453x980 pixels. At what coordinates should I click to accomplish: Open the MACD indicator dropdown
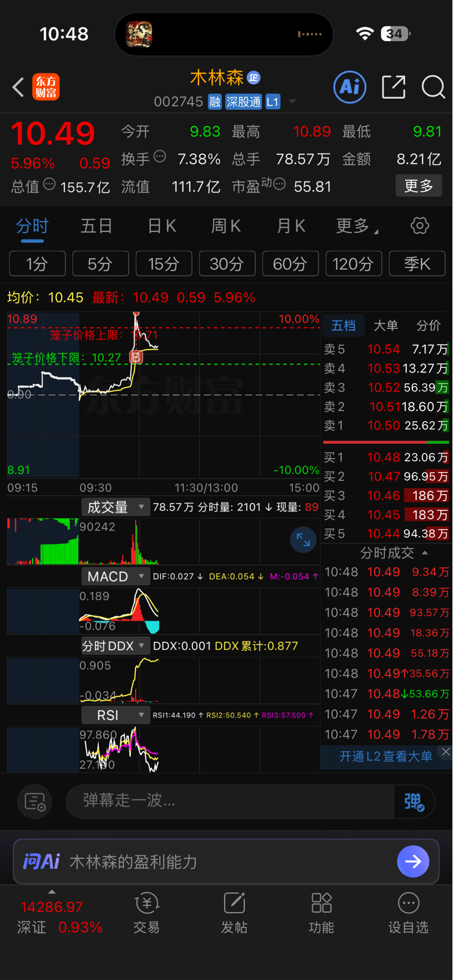[x=115, y=576]
